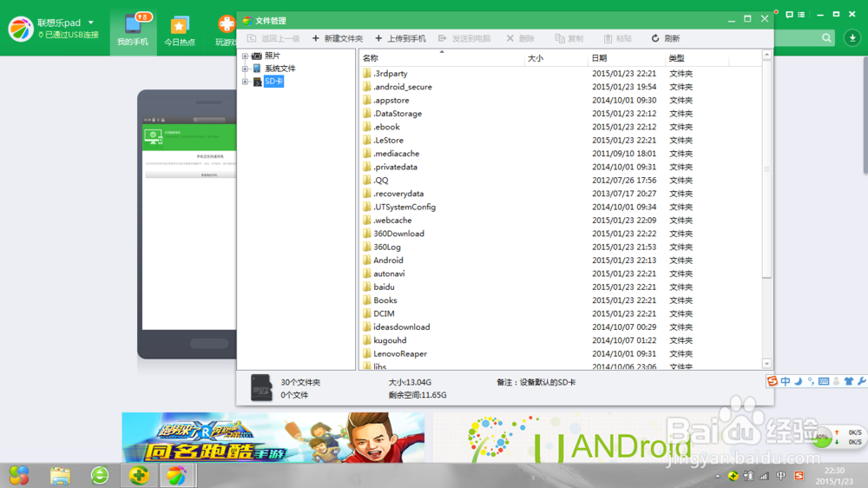Click the running game ad banner
The image size is (868, 488).
click(273, 437)
